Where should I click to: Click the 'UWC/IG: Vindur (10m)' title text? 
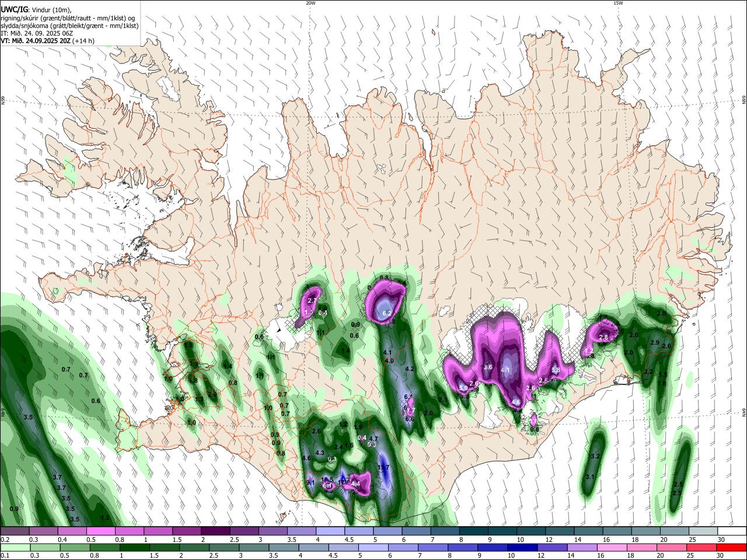coord(36,9)
